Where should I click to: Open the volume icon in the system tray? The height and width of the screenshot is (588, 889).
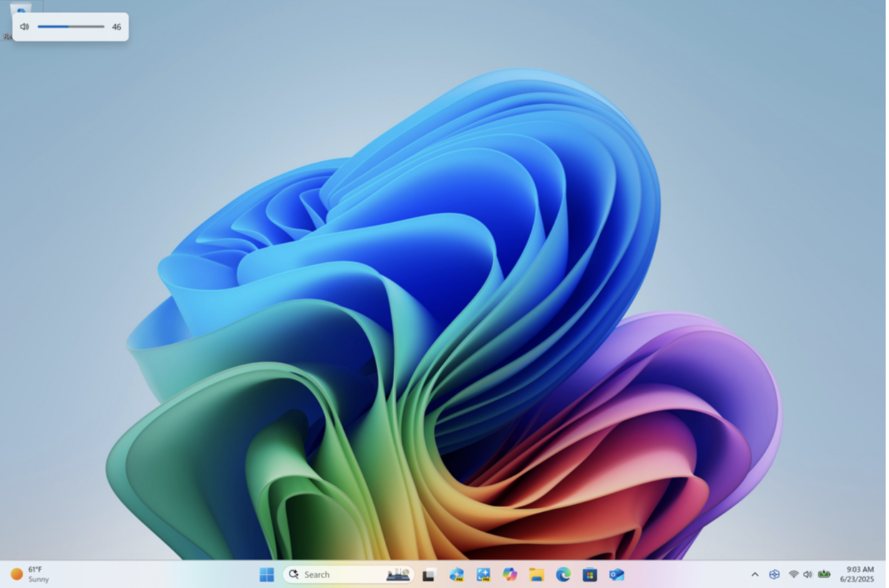tap(808, 574)
